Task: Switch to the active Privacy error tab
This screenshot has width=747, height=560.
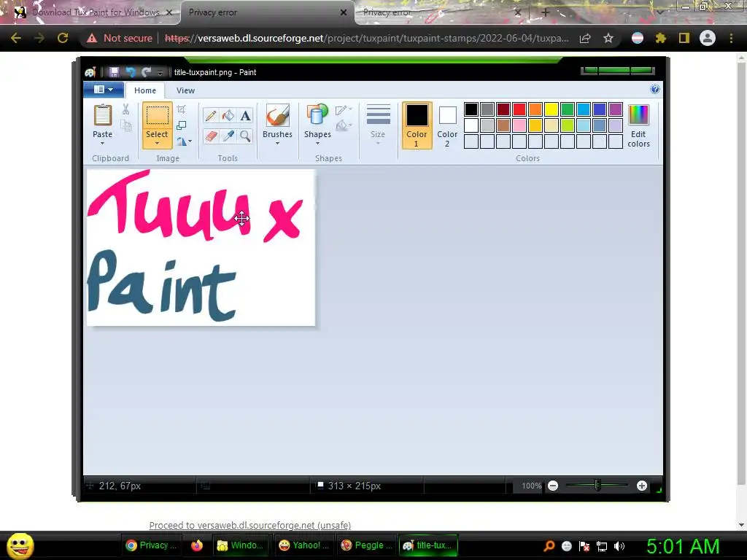Action: 267,12
